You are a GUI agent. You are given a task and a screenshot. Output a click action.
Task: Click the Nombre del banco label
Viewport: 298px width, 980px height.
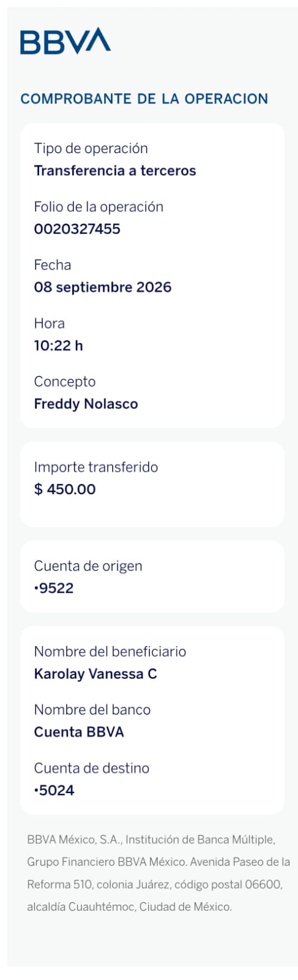point(92,710)
